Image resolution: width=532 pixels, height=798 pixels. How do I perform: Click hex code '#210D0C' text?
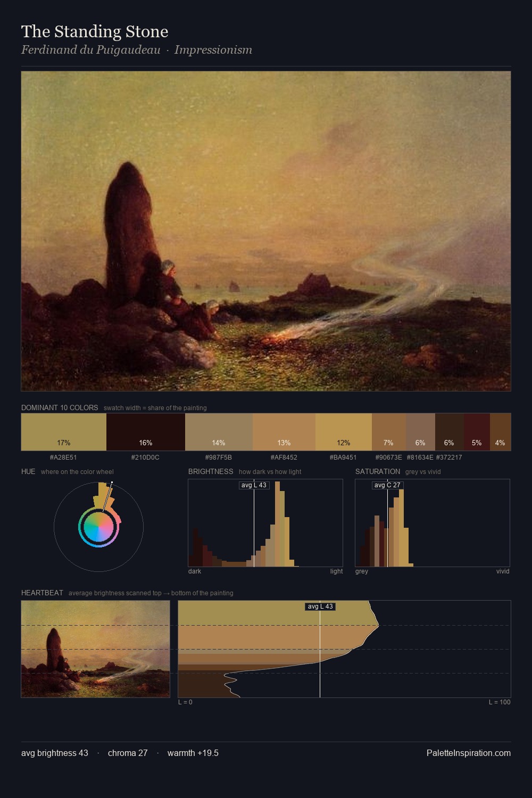(x=145, y=458)
